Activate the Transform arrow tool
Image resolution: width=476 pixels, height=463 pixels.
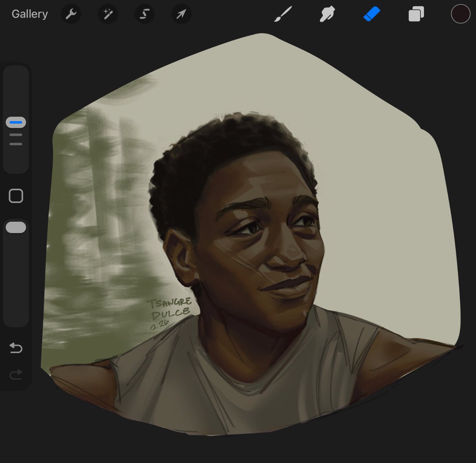(181, 15)
